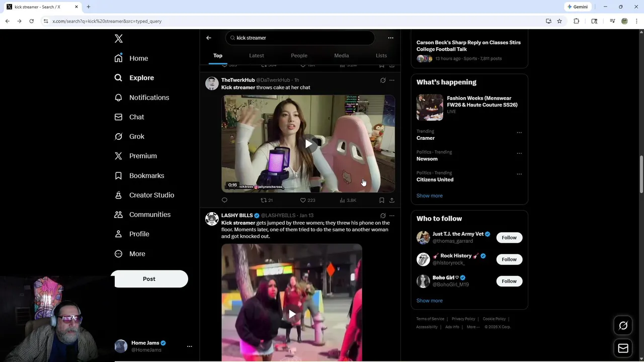Open Grok explain on TheTwerkHub post
644x362 pixels.
[x=383, y=80]
